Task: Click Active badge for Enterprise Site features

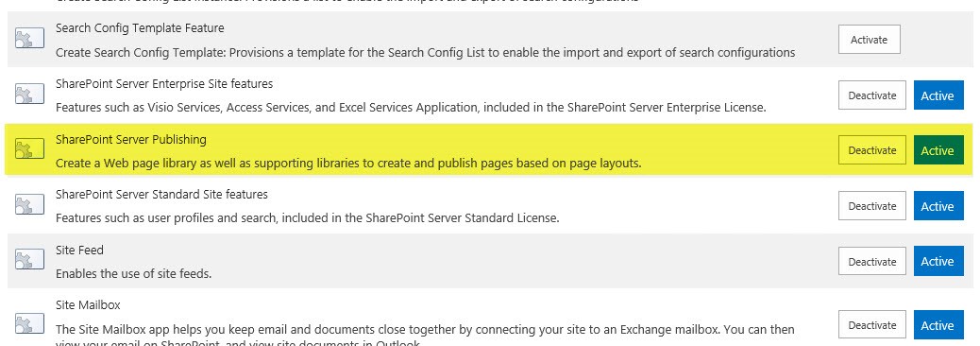Action: pyautogui.click(x=938, y=95)
